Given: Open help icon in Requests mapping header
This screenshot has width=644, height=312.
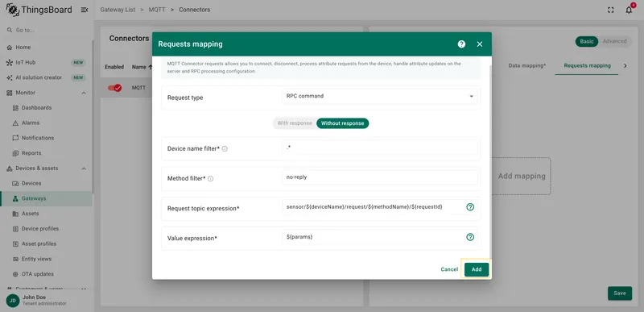Looking at the screenshot, I should (461, 44).
